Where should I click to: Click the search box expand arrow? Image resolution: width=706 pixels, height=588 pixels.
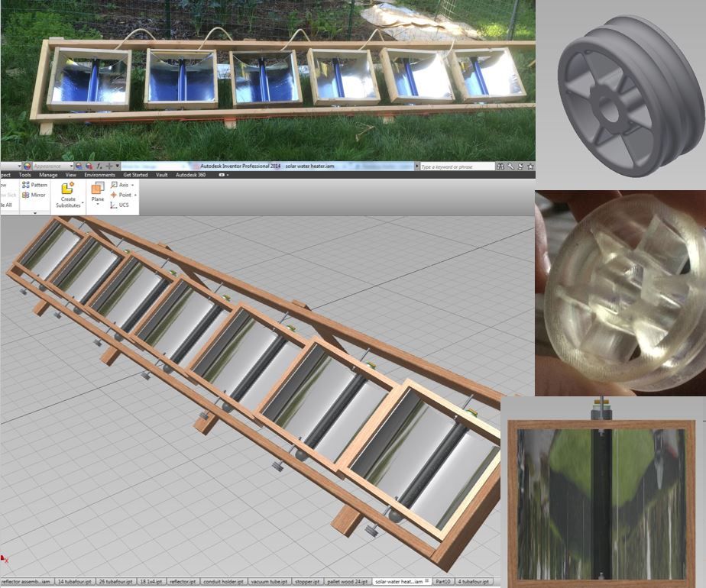(416, 166)
